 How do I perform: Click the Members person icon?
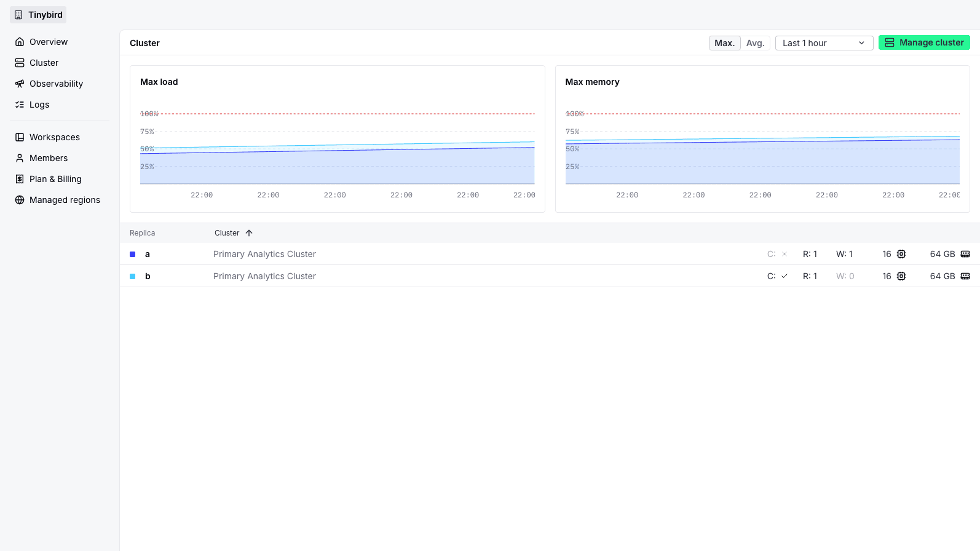(20, 158)
